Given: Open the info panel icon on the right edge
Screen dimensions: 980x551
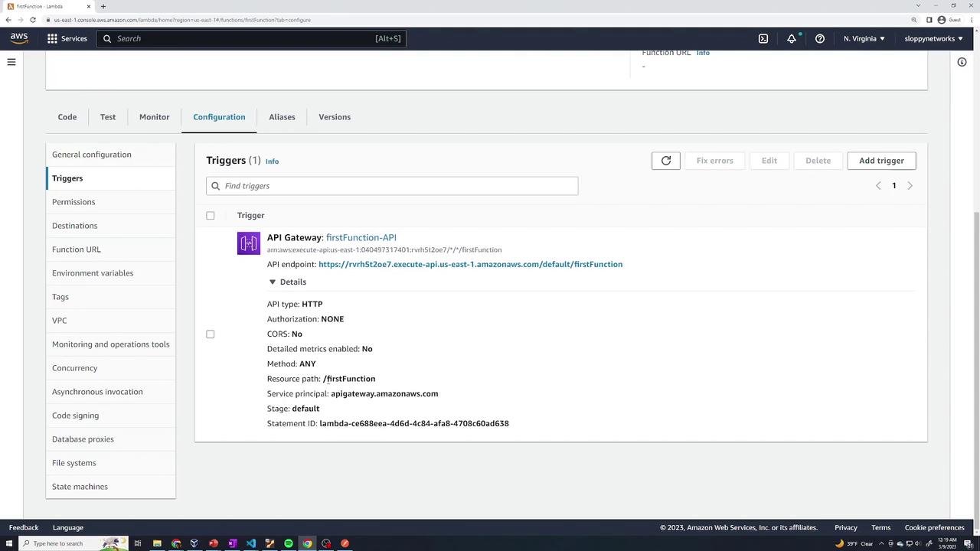Looking at the screenshot, I should pos(962,62).
